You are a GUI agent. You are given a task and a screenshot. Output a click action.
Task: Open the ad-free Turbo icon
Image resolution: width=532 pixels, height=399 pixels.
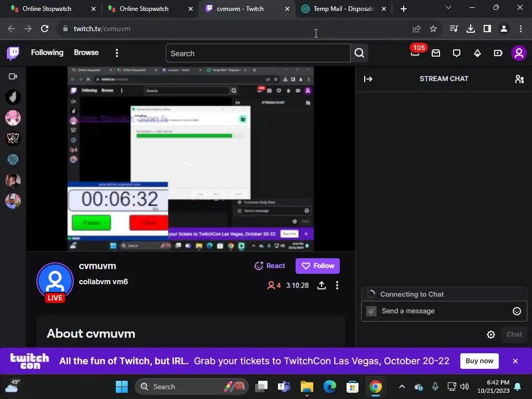click(x=498, y=53)
